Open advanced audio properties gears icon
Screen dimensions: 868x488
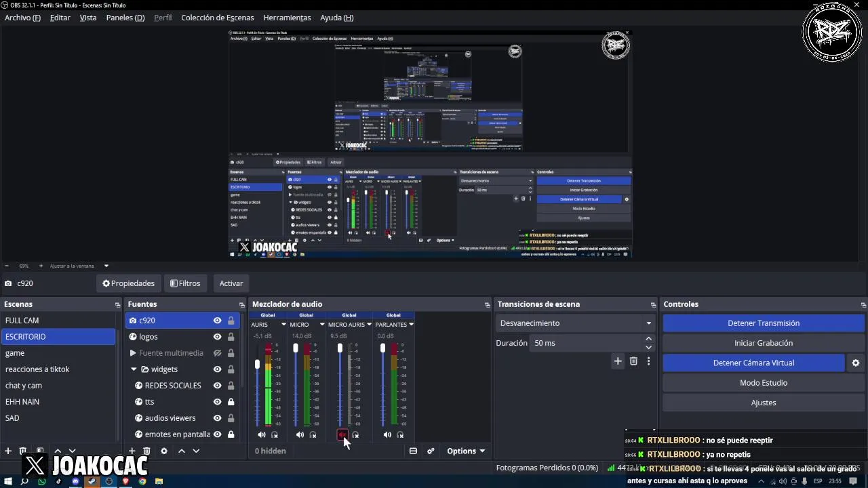tap(431, 451)
